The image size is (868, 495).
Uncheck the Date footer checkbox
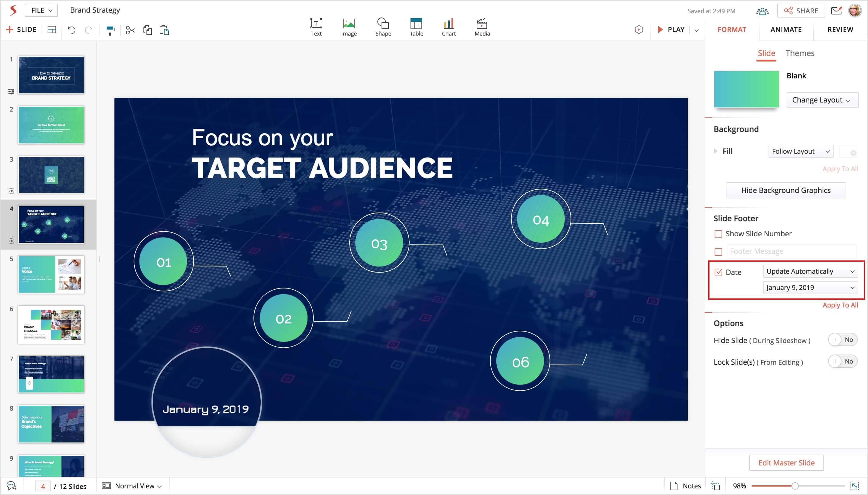pyautogui.click(x=718, y=272)
